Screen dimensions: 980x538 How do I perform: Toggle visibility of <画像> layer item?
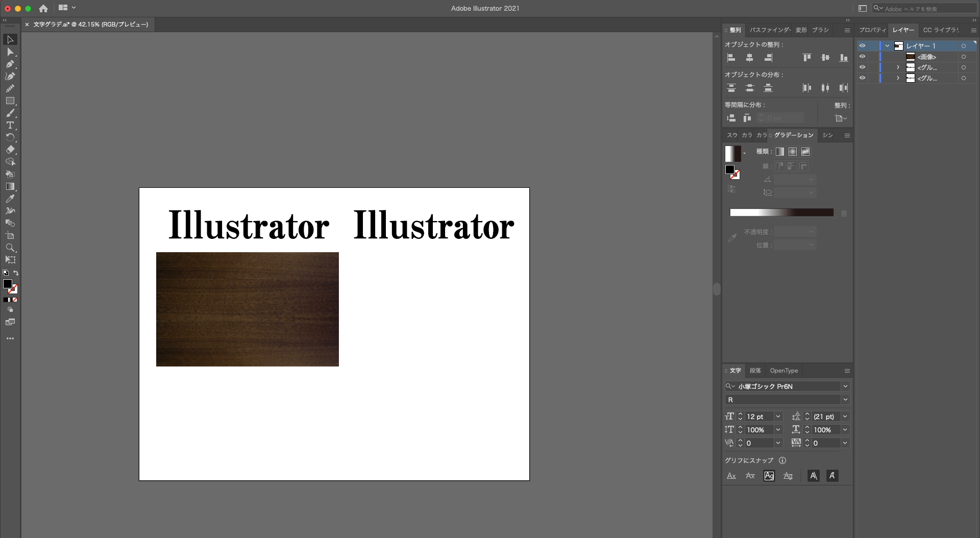point(862,57)
